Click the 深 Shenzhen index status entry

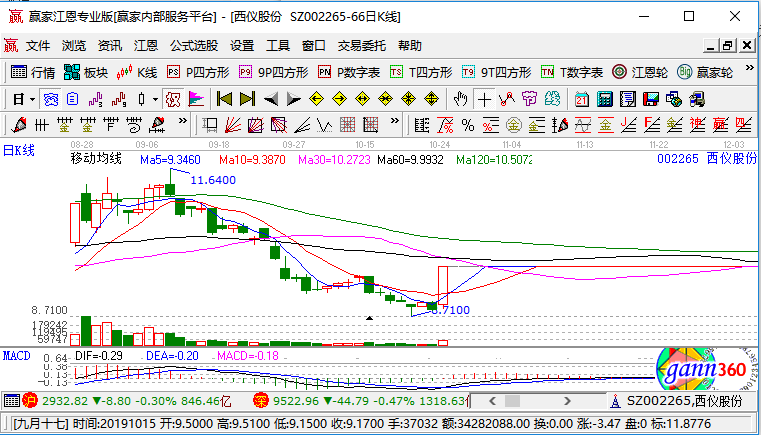click(x=362, y=402)
